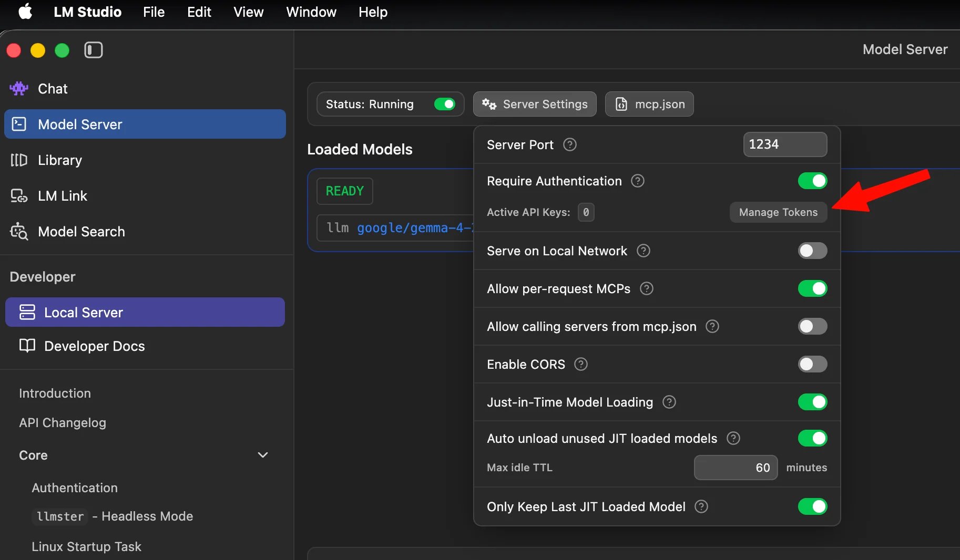Show help for Serve on Local Network
Screen dimensions: 960x560
[644, 251]
